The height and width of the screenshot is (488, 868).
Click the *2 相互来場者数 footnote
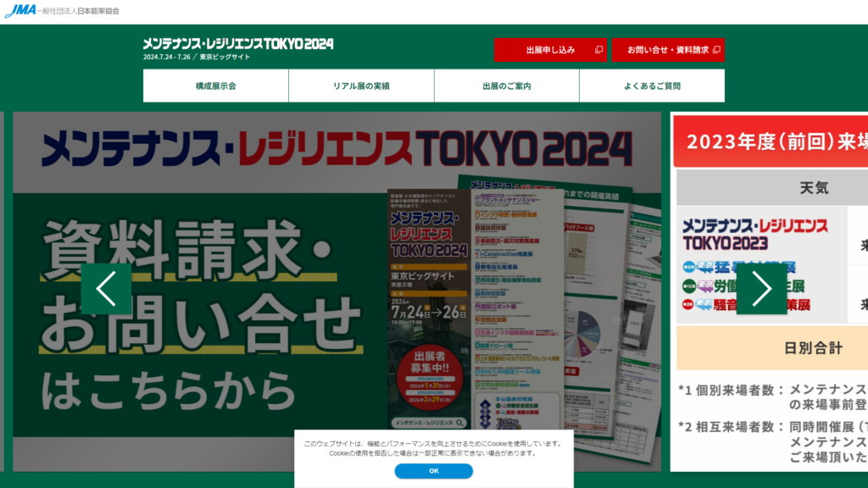click(773, 441)
